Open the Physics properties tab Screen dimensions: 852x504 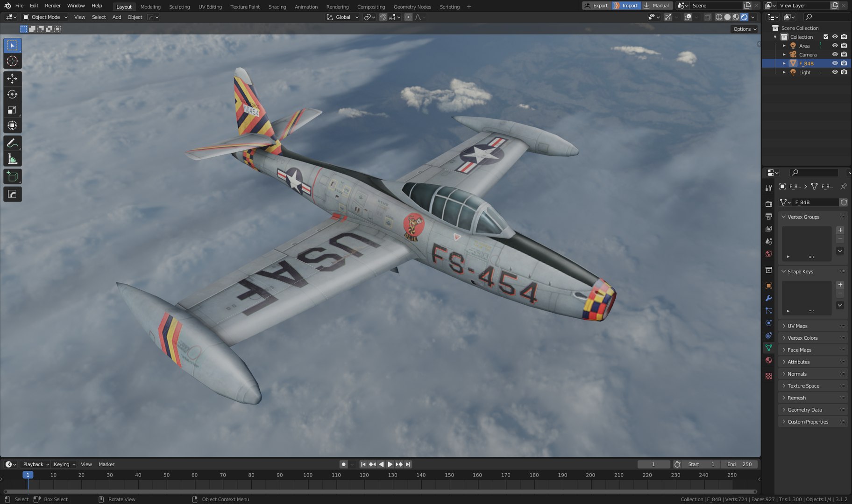click(x=768, y=323)
